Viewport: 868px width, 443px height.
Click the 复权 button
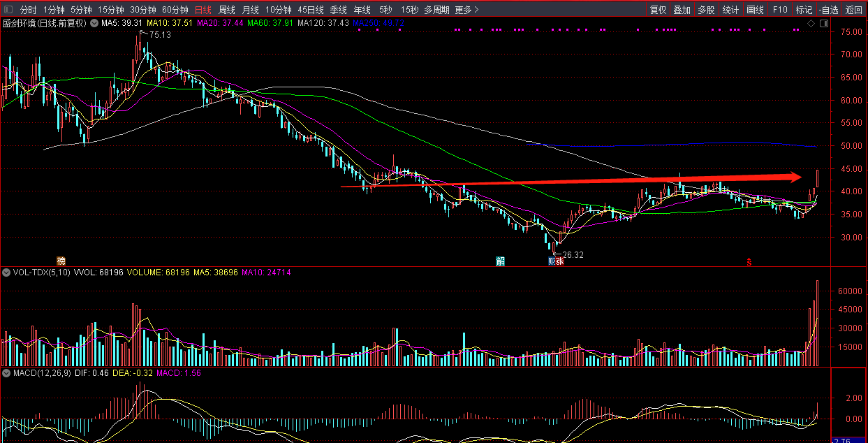click(658, 10)
